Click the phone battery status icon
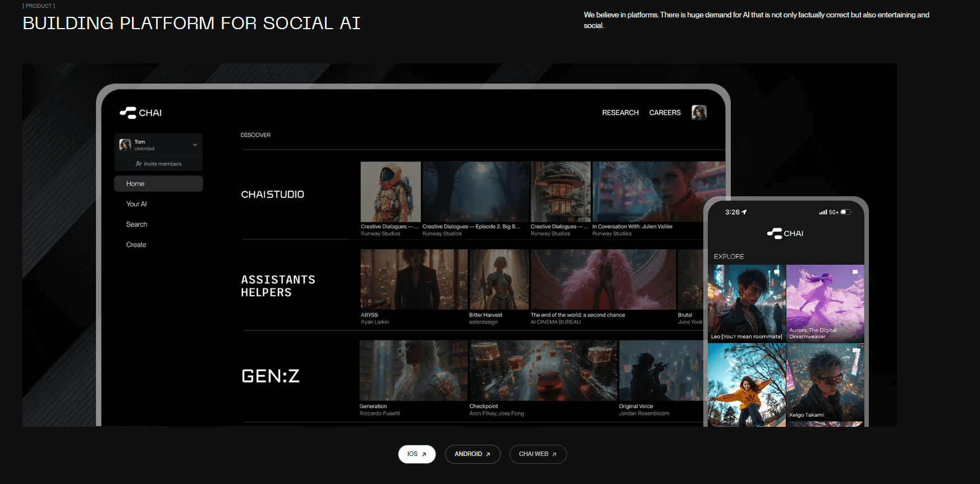The width and height of the screenshot is (980, 484). click(x=846, y=212)
